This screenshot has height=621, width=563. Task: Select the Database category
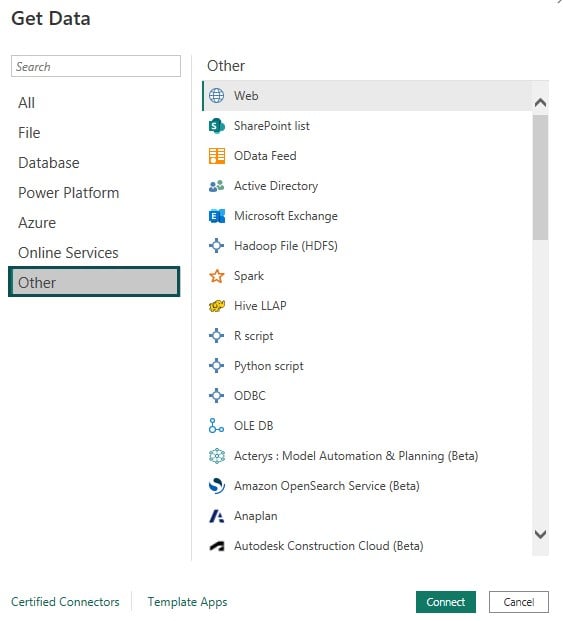[x=49, y=163]
